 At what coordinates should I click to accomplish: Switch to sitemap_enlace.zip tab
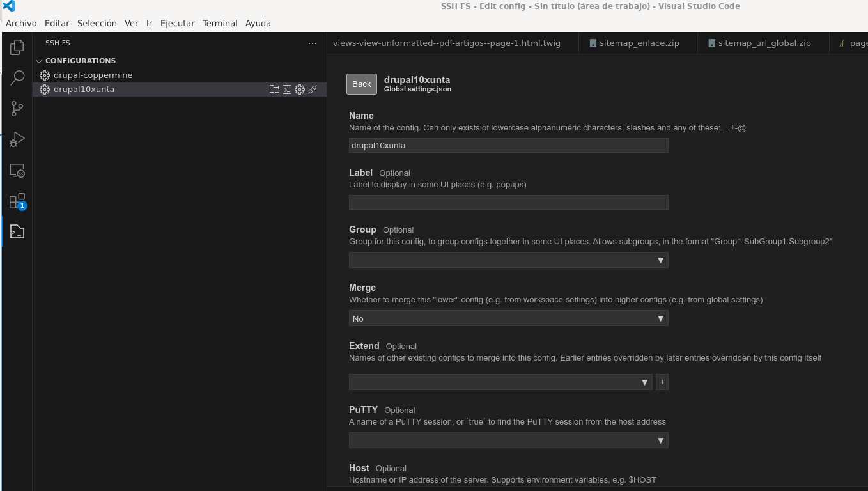pyautogui.click(x=639, y=43)
